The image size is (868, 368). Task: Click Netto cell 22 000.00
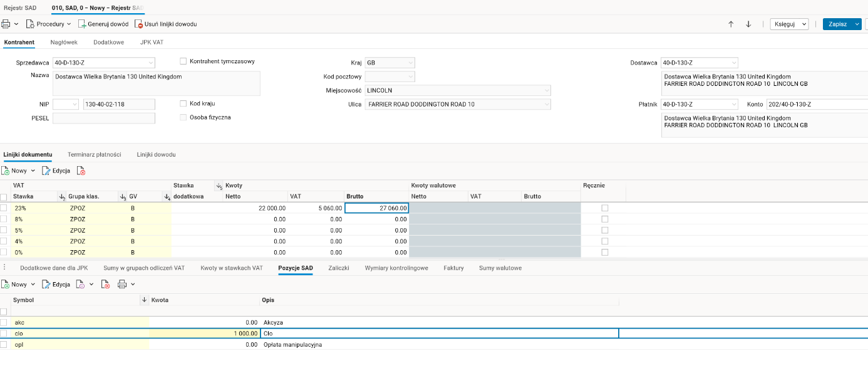[256, 208]
